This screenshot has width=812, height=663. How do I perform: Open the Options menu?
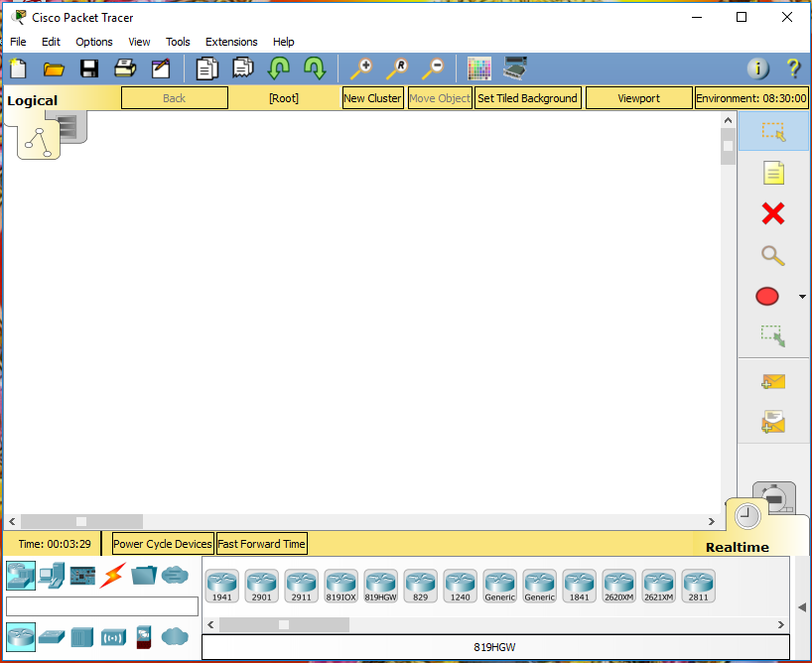coord(93,42)
